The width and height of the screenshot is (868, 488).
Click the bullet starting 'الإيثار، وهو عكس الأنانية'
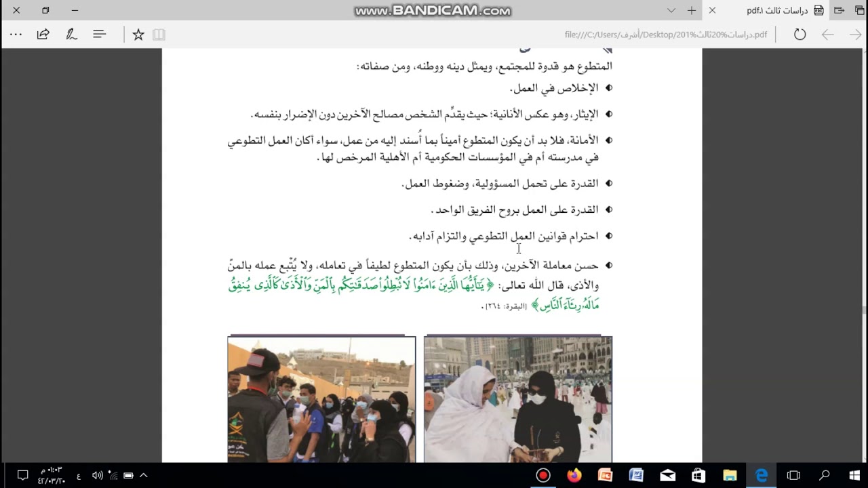click(425, 115)
